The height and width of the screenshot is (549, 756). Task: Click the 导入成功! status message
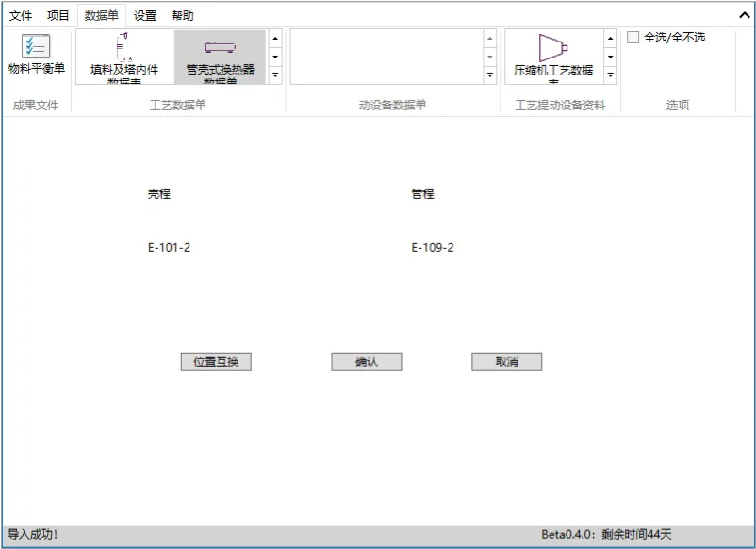click(x=32, y=534)
